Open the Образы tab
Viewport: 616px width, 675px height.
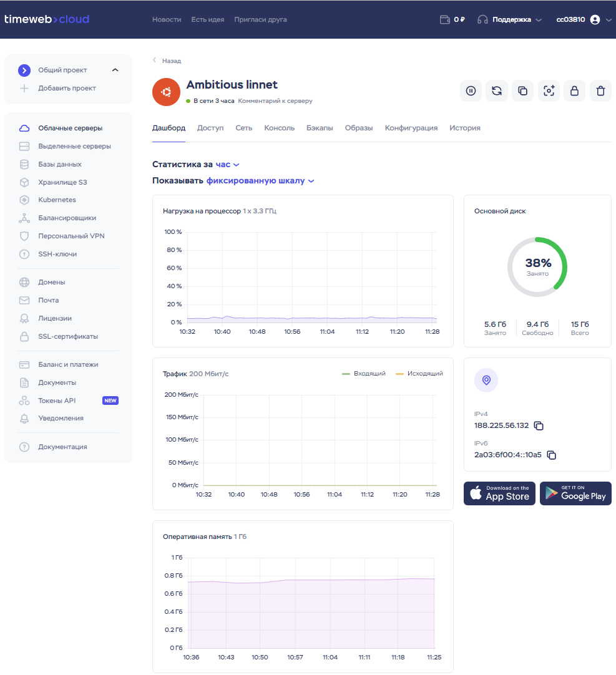click(358, 128)
